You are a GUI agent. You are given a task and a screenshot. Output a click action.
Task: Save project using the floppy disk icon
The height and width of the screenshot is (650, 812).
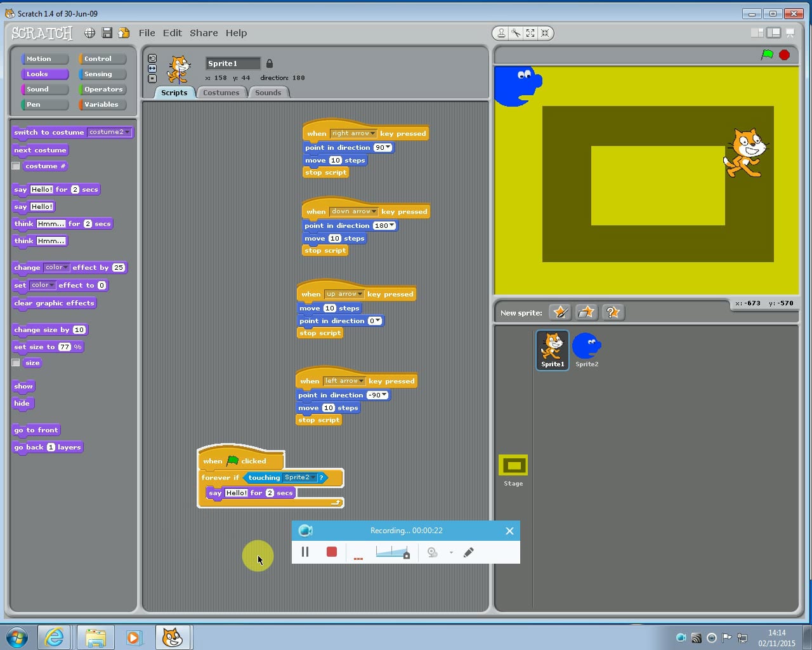(x=107, y=33)
